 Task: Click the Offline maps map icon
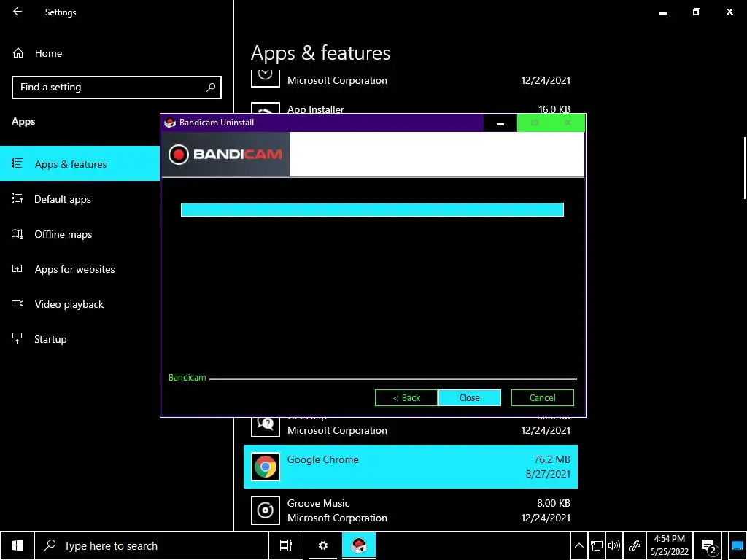(18, 234)
